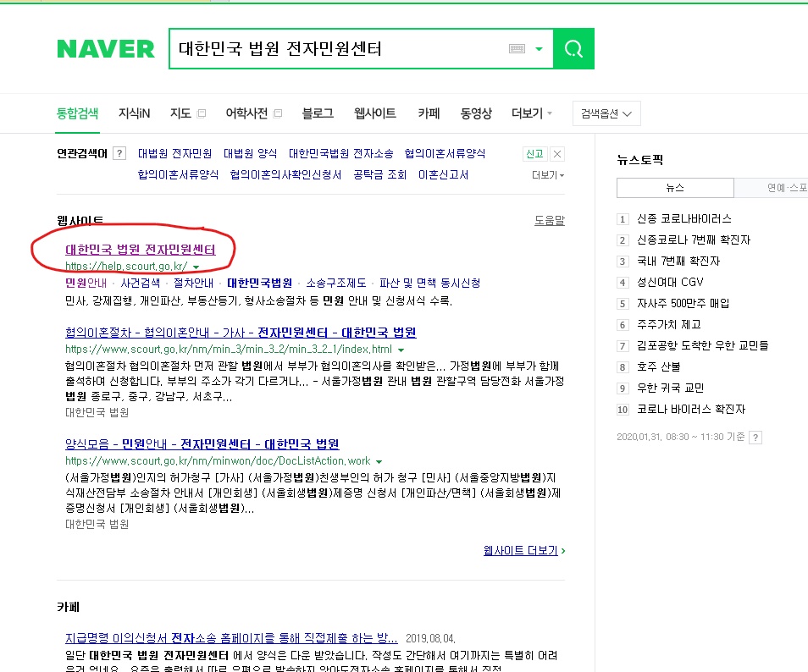Expand the search autocomplete dropdown arrow
808x672 pixels.
pyautogui.click(x=539, y=49)
